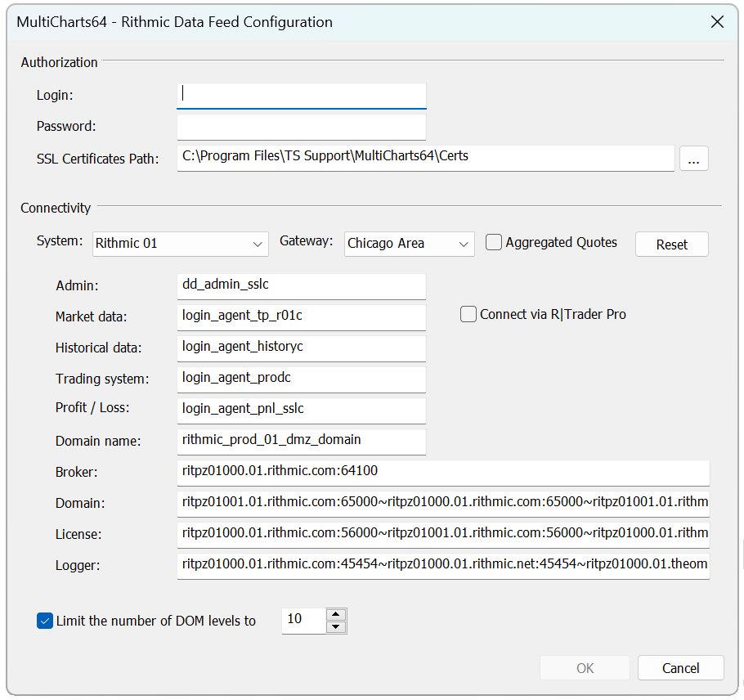This screenshot has height=700, width=744.
Task: Click the Admin field with dd_admin_sslc
Action: 302,286
